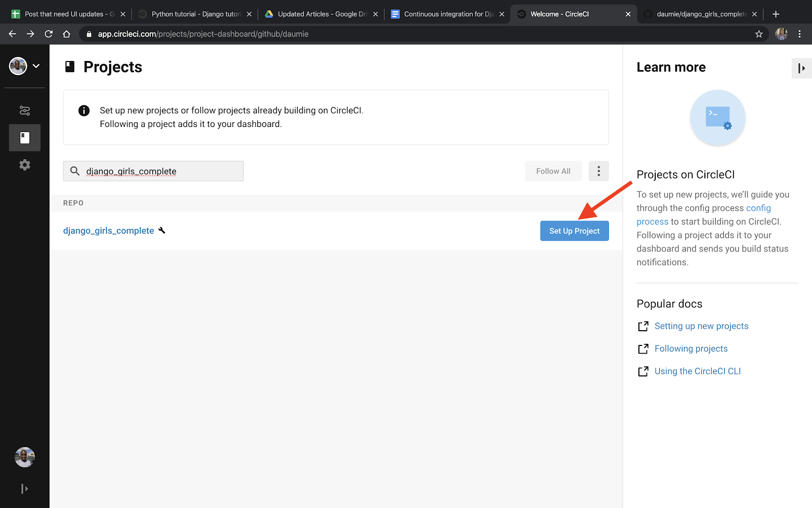This screenshot has width=812, height=508.
Task: Expand the sidebar using the bottom arrow
Action: (x=24, y=488)
